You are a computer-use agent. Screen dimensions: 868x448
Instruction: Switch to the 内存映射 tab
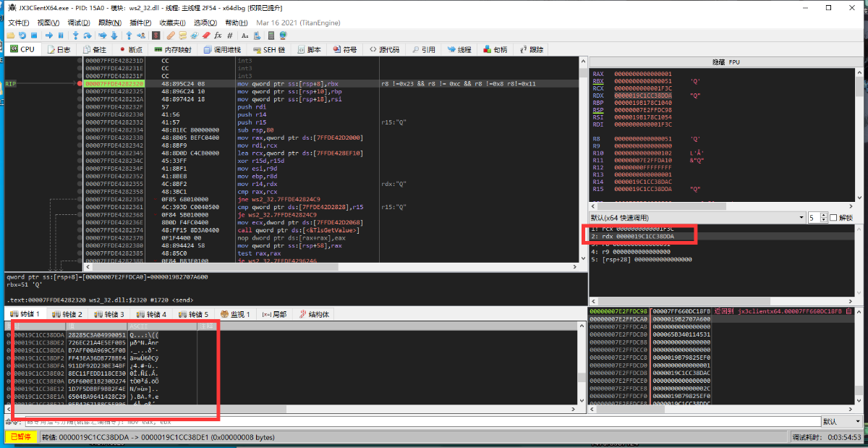point(171,49)
